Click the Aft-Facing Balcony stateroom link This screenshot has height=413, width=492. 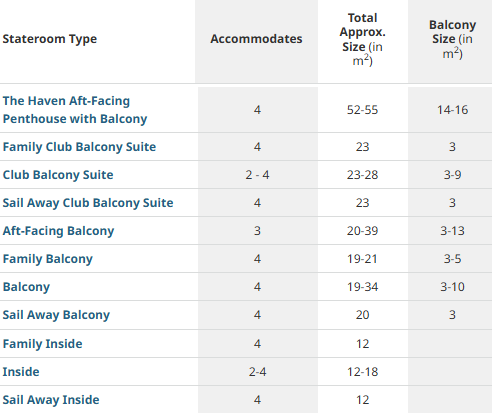point(58,231)
